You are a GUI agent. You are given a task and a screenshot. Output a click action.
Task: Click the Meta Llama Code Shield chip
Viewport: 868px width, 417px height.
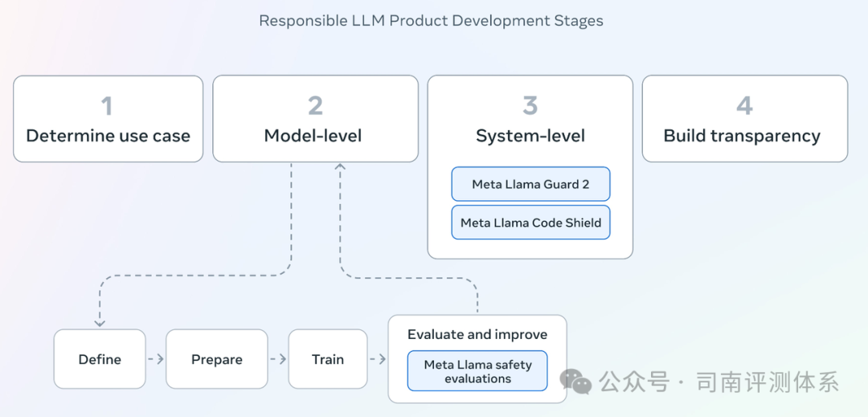530,223
